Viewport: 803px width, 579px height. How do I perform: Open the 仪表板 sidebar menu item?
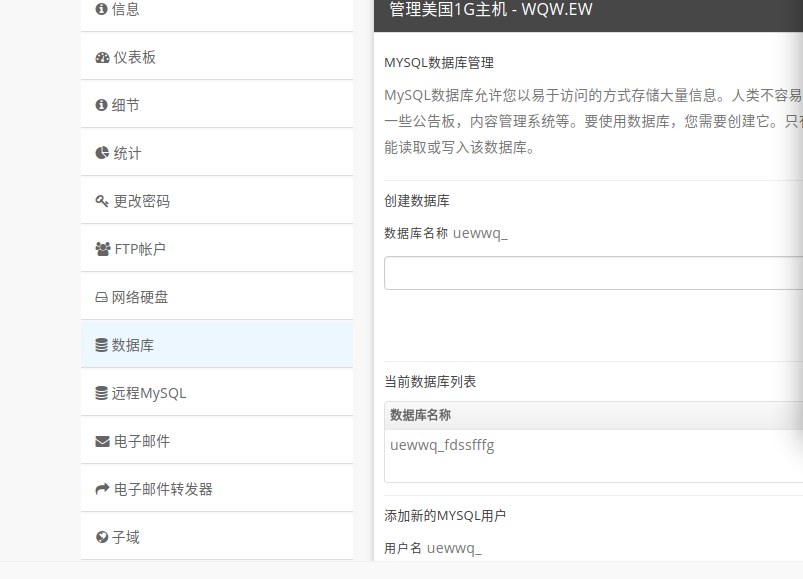tap(217, 57)
